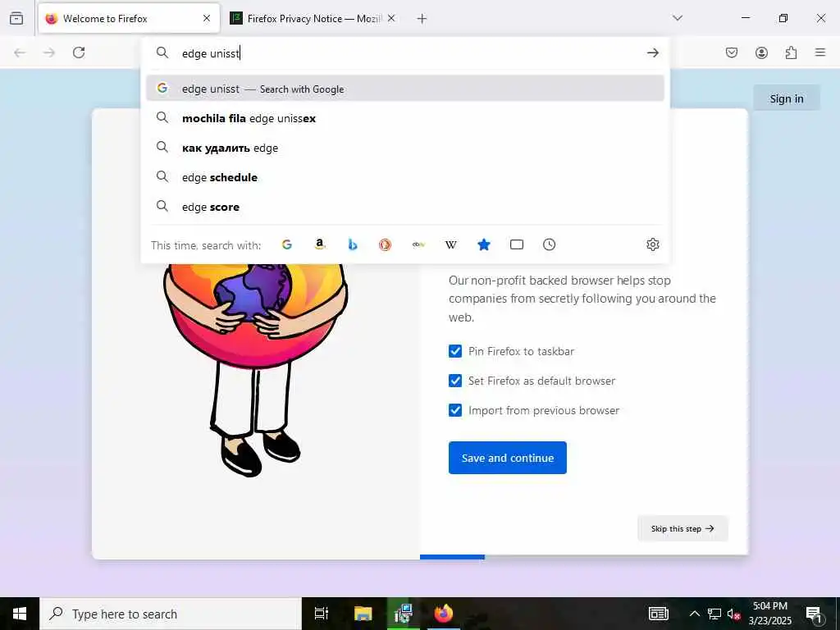
Task: Select 'mochila fila edge unissex' suggestion
Action: click(x=405, y=118)
